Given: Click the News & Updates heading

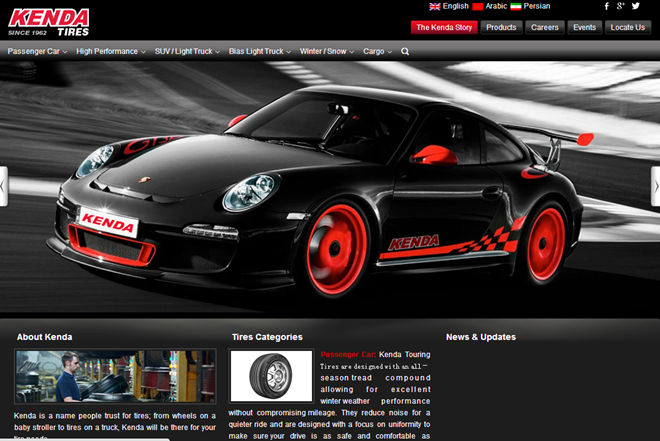Looking at the screenshot, I should tap(481, 337).
